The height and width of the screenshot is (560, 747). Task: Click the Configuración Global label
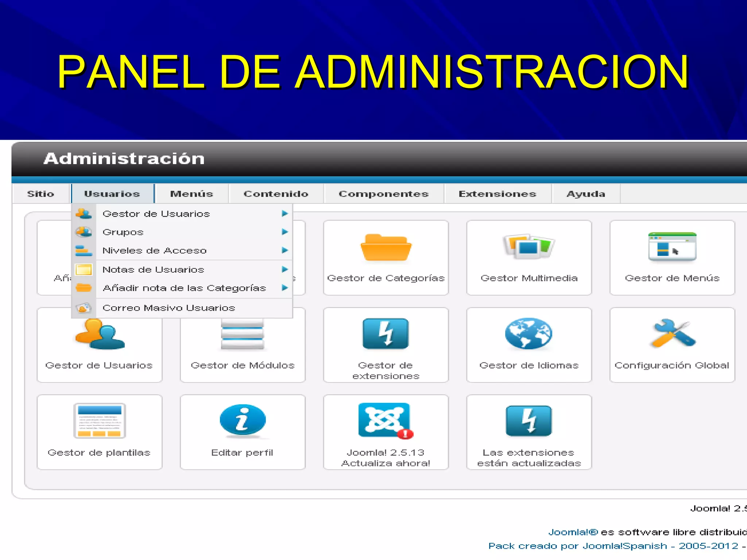click(x=672, y=365)
